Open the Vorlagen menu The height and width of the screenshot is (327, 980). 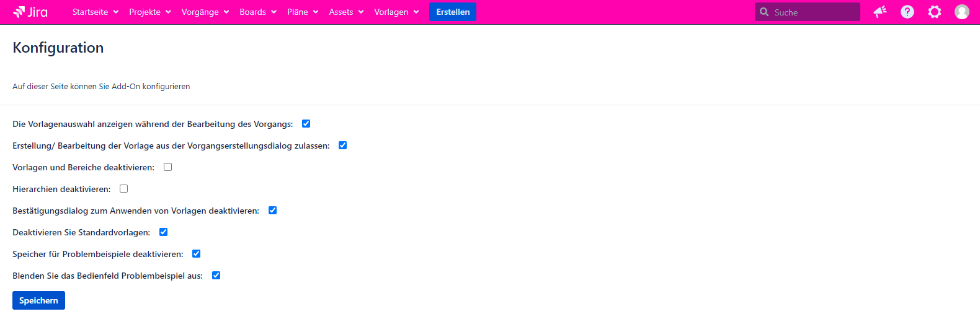click(x=396, y=12)
